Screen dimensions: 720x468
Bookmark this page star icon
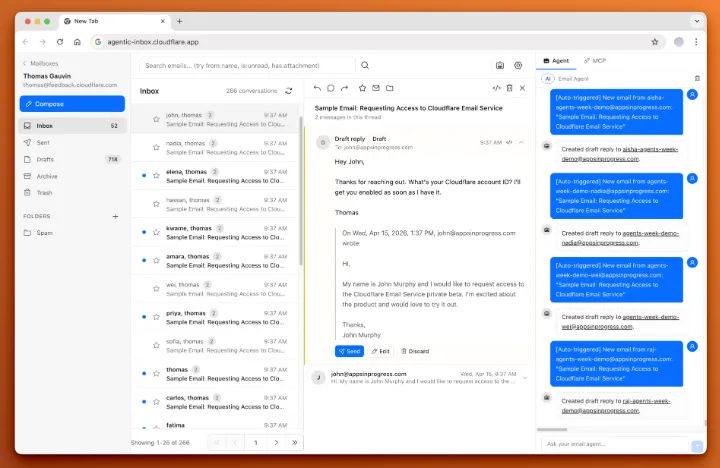pyautogui.click(x=655, y=42)
